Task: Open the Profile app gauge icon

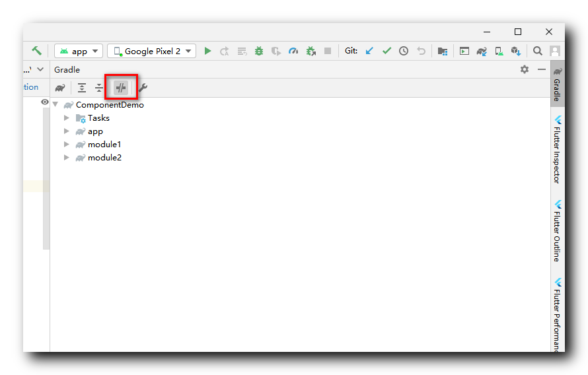Action: coord(293,51)
